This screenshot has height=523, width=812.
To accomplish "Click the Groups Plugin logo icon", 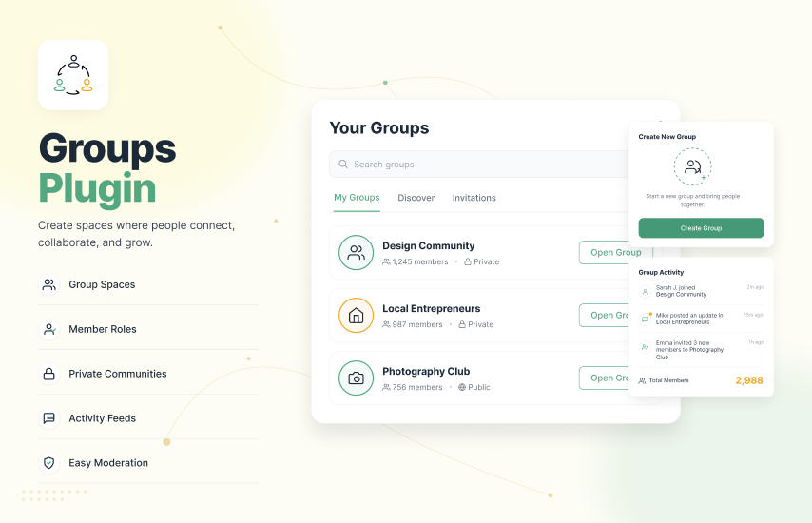I will click(x=73, y=74).
